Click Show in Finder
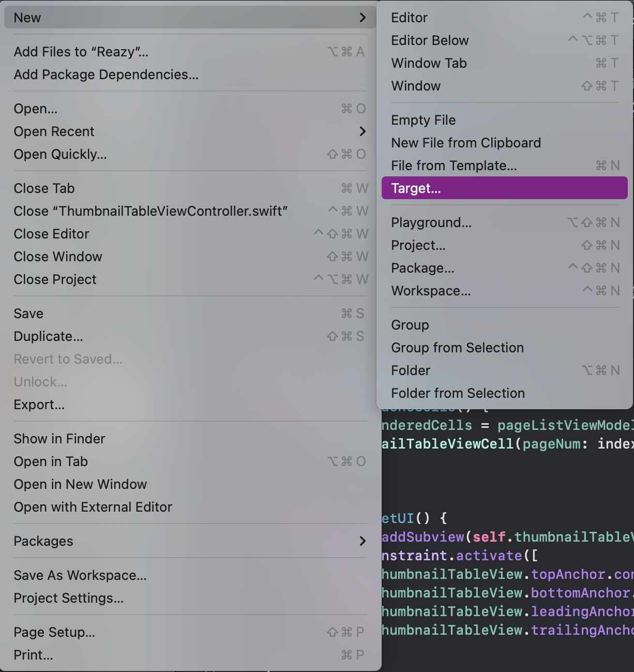This screenshot has width=634, height=672. click(x=59, y=439)
